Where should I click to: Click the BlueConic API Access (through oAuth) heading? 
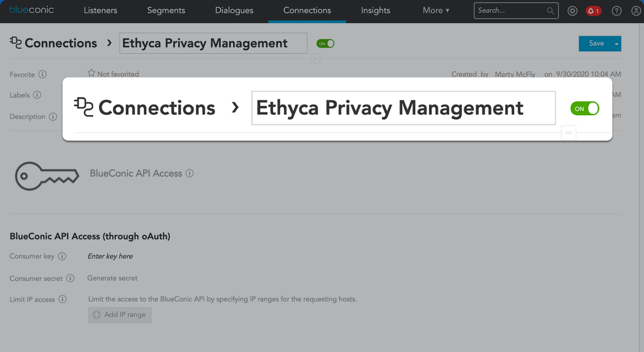(90, 236)
